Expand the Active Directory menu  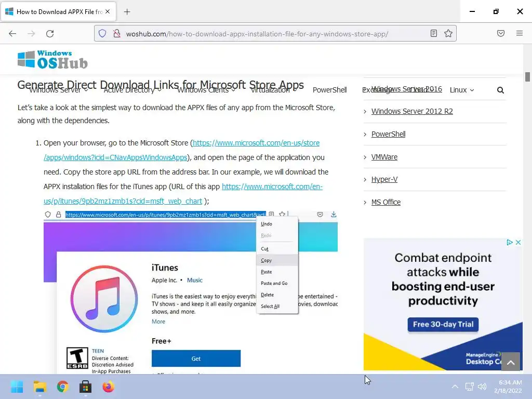pyautogui.click(x=132, y=90)
